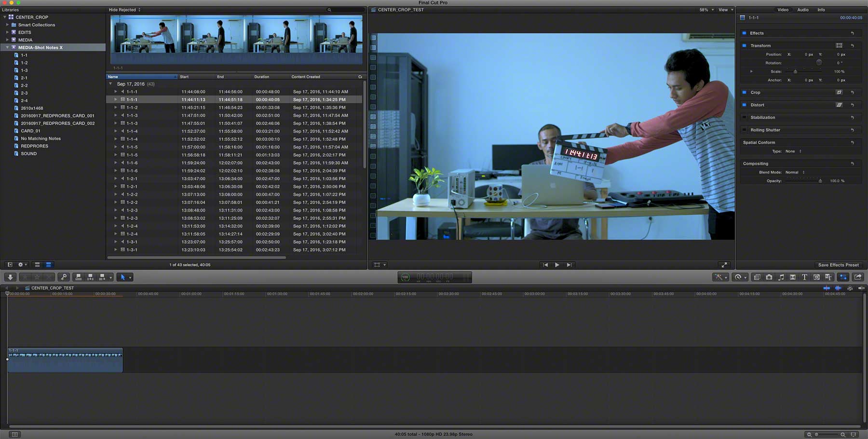Open the Generators browser icon
This screenshot has width=868, height=439.
816,277
